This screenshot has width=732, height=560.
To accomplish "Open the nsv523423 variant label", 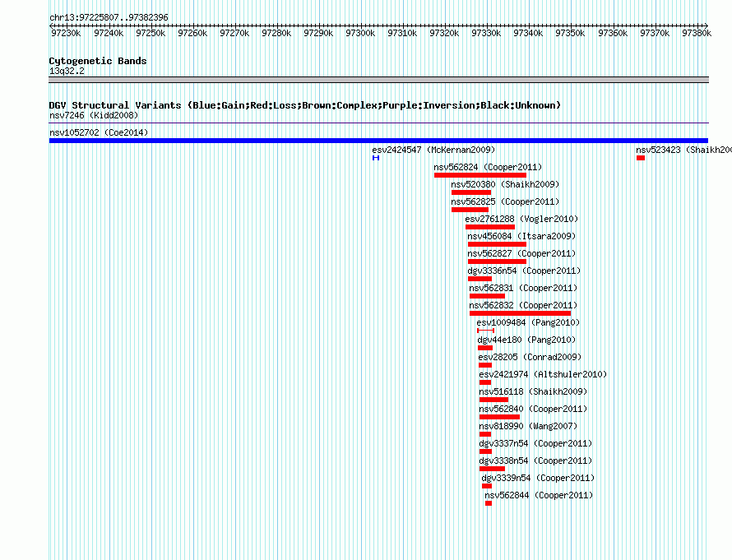I will click(683, 150).
